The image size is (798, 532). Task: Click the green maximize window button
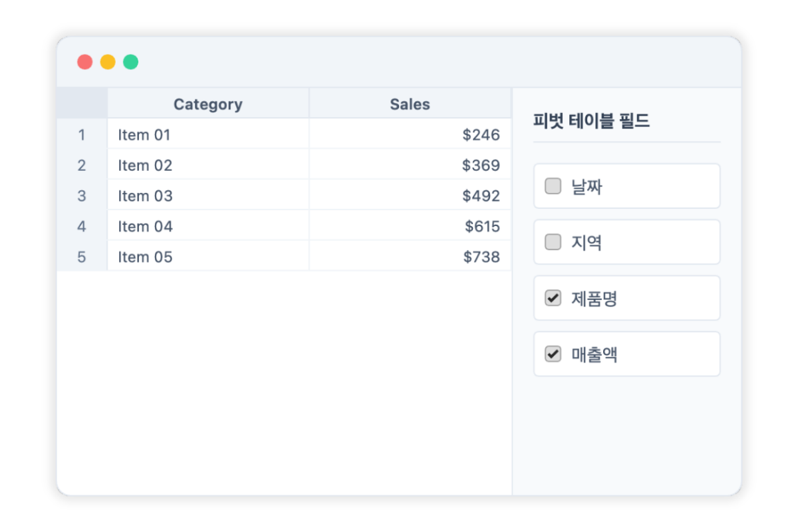pyautogui.click(x=130, y=62)
